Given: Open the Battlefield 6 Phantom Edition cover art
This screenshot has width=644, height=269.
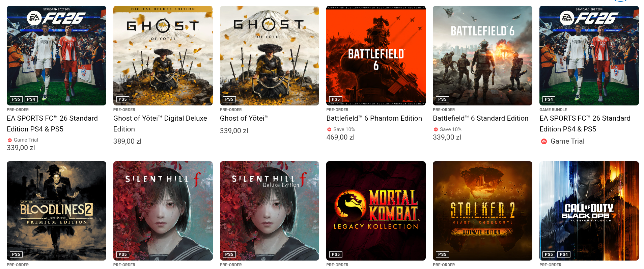Looking at the screenshot, I should pyautogui.click(x=376, y=55).
